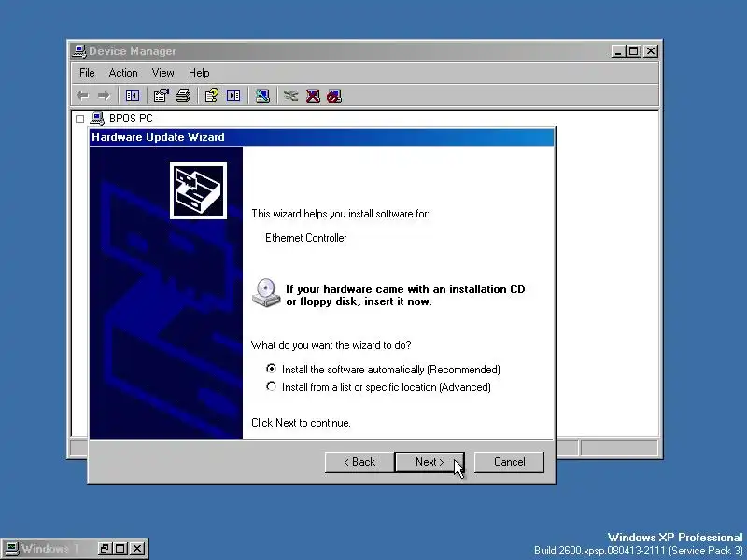The image size is (747, 560).
Task: Minimize the Device Manager window
Action: click(x=618, y=51)
